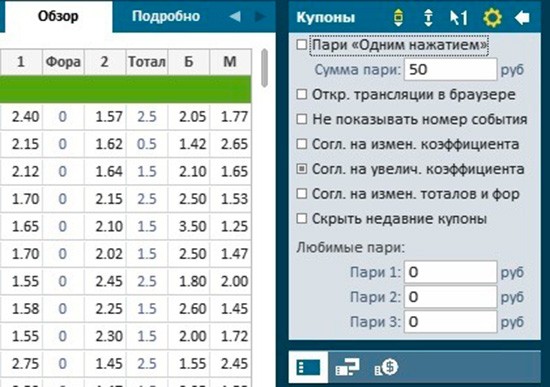Open the bottom tab with dollar coin icon

[386, 367]
